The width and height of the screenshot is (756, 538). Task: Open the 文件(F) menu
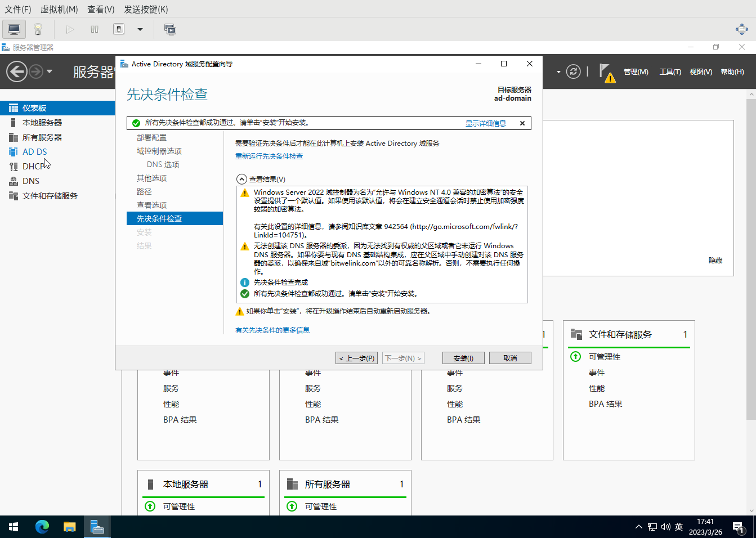[18, 9]
